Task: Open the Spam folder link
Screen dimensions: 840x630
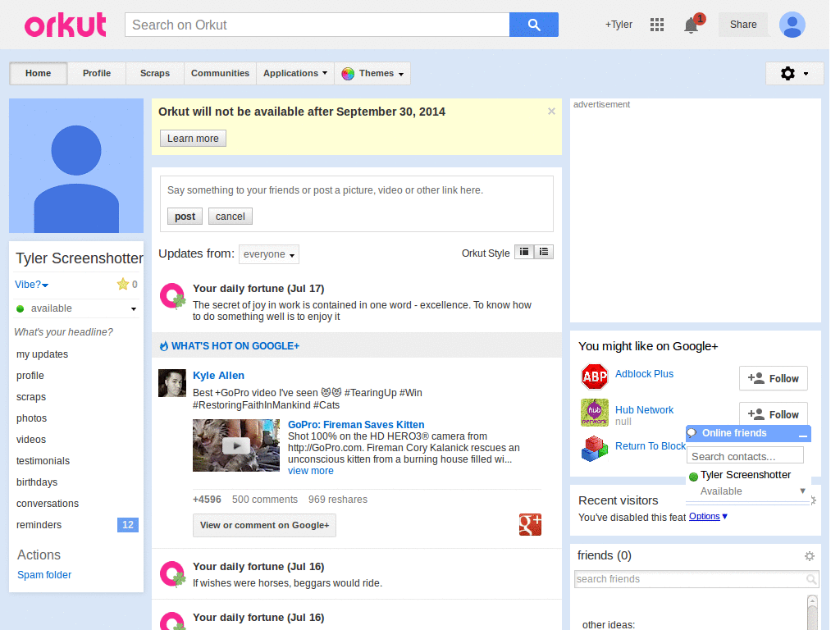Action: tap(44, 575)
